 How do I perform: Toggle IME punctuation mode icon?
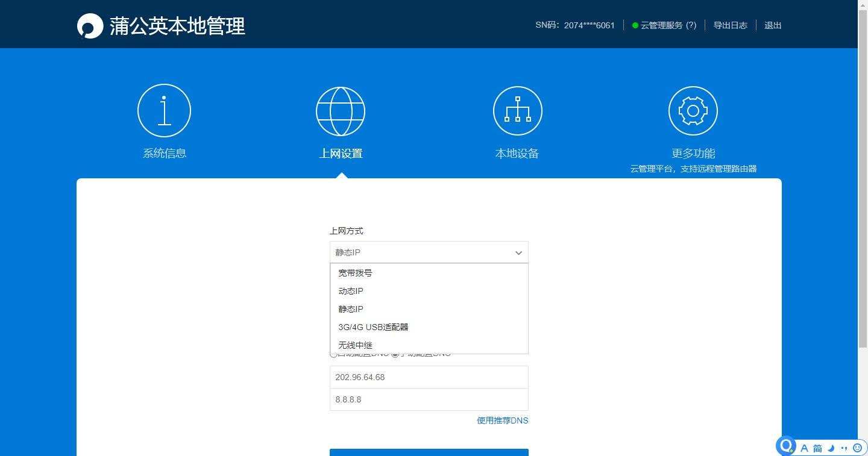point(844,448)
